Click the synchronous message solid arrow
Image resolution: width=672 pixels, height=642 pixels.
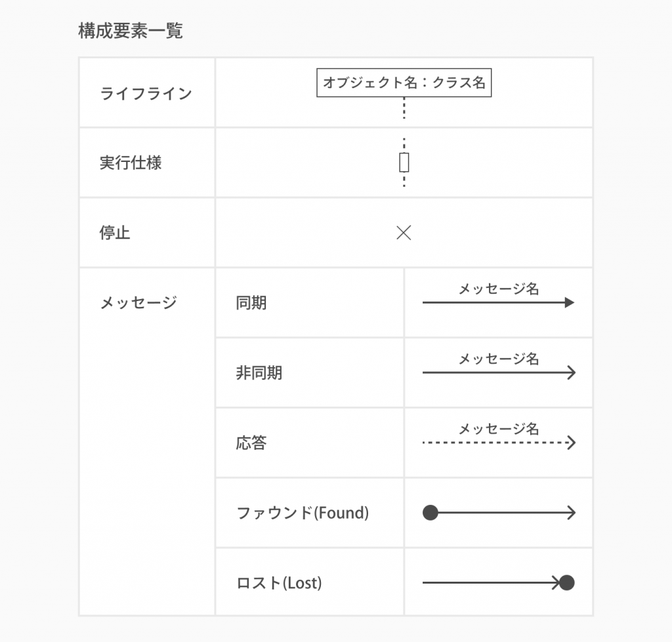pos(498,303)
